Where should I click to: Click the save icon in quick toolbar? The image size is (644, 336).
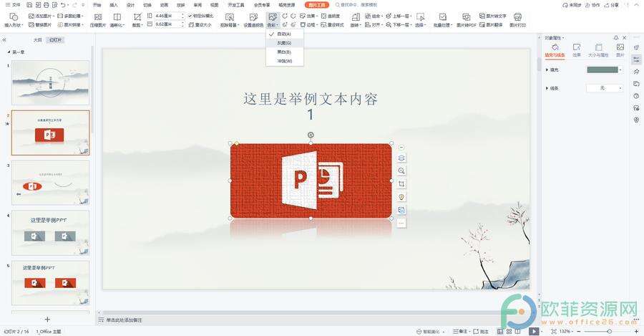point(29,5)
